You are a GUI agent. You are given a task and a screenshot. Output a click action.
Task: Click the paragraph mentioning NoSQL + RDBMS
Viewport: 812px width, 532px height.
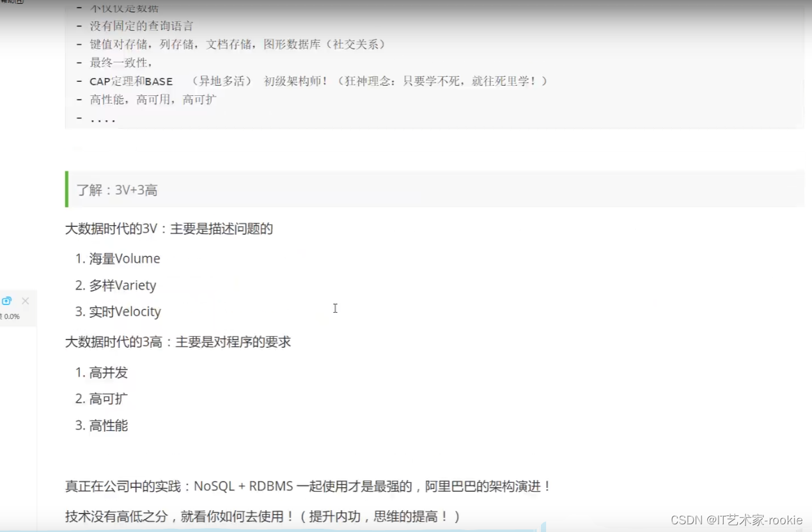307,486
